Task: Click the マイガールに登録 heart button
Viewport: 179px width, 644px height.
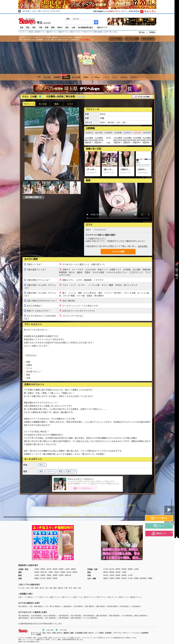Action: [142, 97]
